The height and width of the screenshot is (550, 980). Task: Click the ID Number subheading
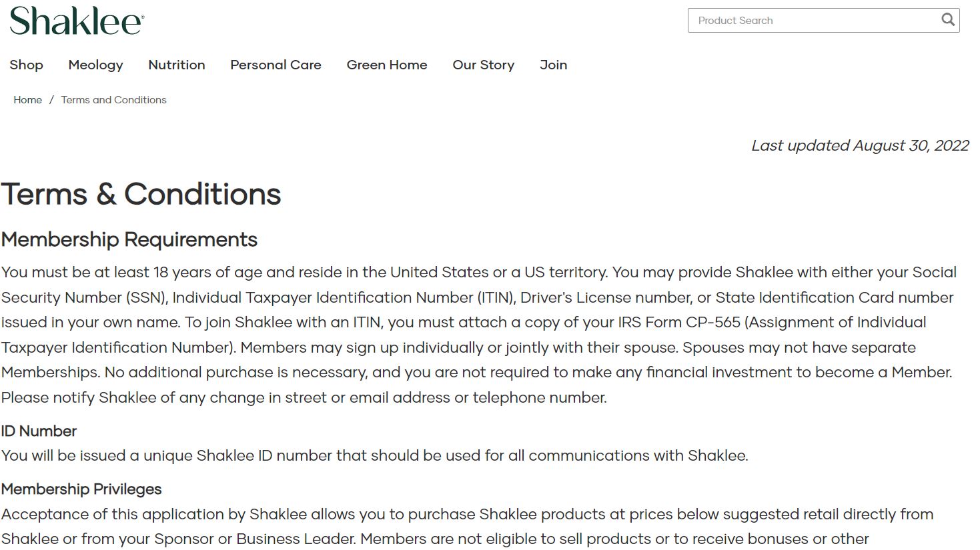click(x=39, y=431)
